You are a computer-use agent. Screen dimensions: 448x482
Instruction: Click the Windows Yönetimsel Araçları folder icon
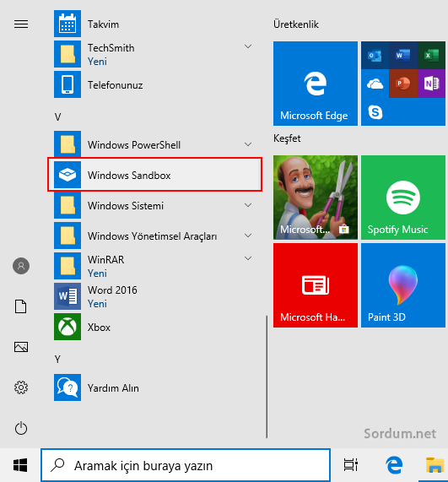67,236
